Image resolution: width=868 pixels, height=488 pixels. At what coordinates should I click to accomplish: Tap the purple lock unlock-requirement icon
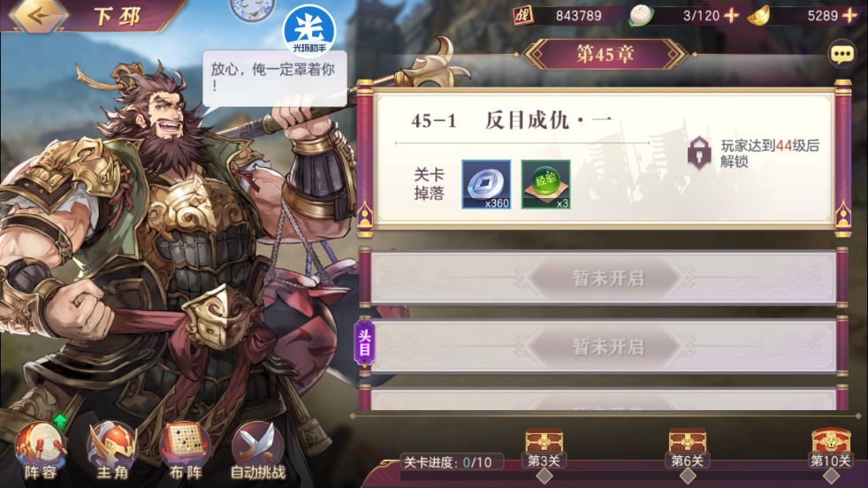tap(699, 152)
